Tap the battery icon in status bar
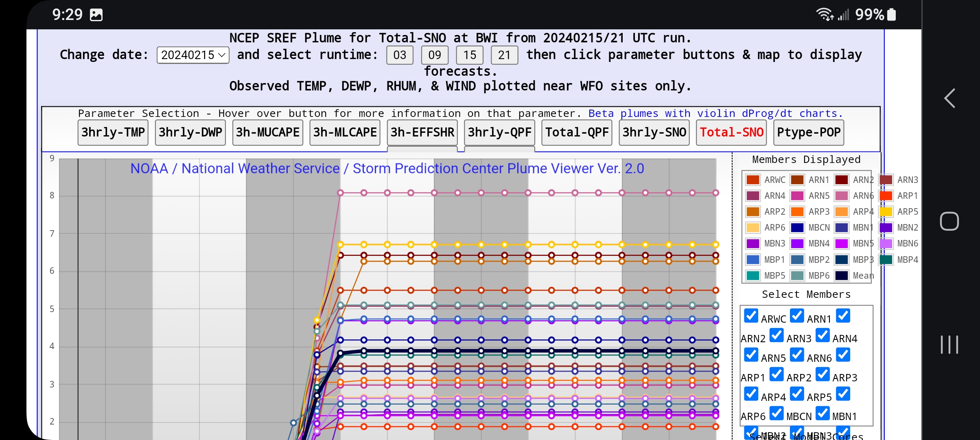Screen dimensions: 980x440 (891, 15)
